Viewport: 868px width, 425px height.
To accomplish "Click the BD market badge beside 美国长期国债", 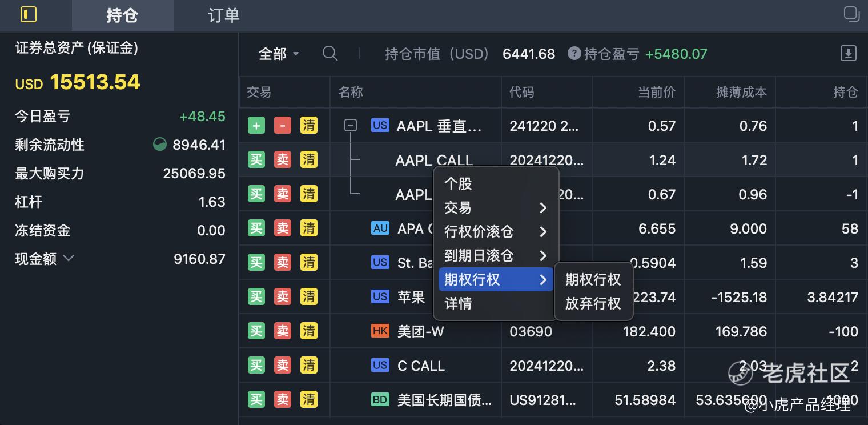I will click(380, 399).
